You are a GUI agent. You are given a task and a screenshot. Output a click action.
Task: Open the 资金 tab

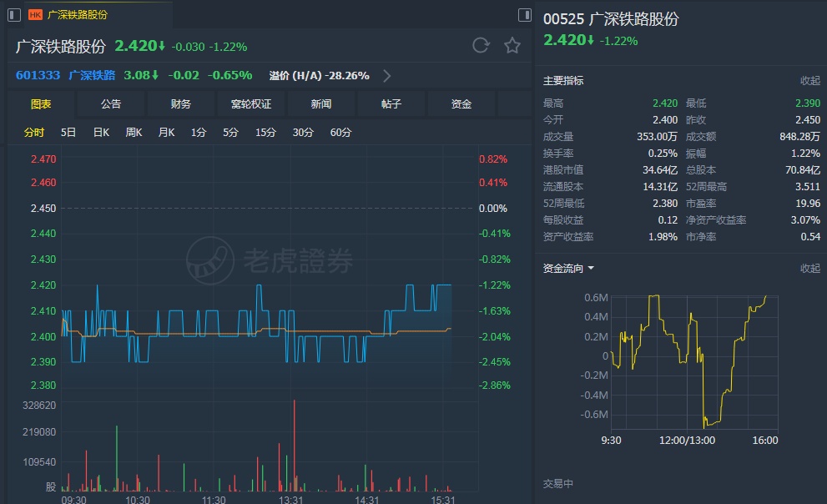coord(461,103)
